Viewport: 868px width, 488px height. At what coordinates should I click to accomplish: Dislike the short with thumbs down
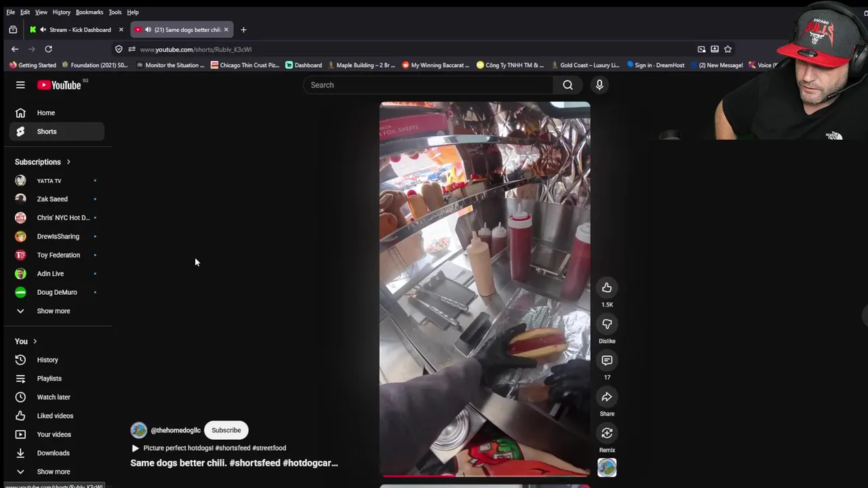(607, 324)
